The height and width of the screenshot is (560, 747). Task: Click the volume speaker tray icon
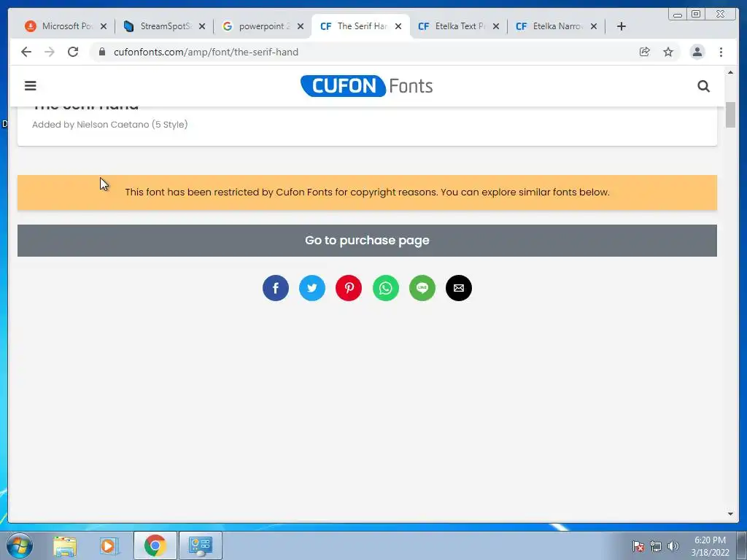[673, 546]
